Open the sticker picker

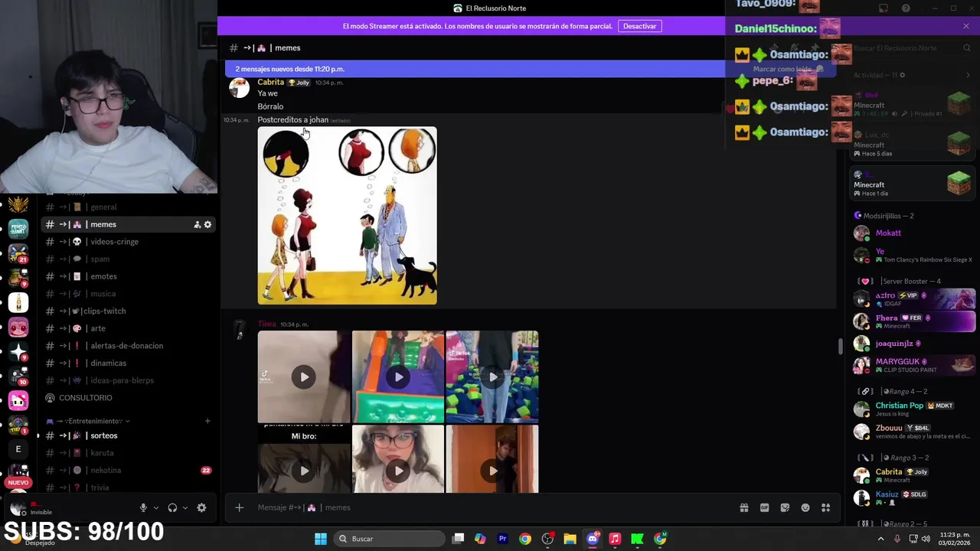pos(785,507)
